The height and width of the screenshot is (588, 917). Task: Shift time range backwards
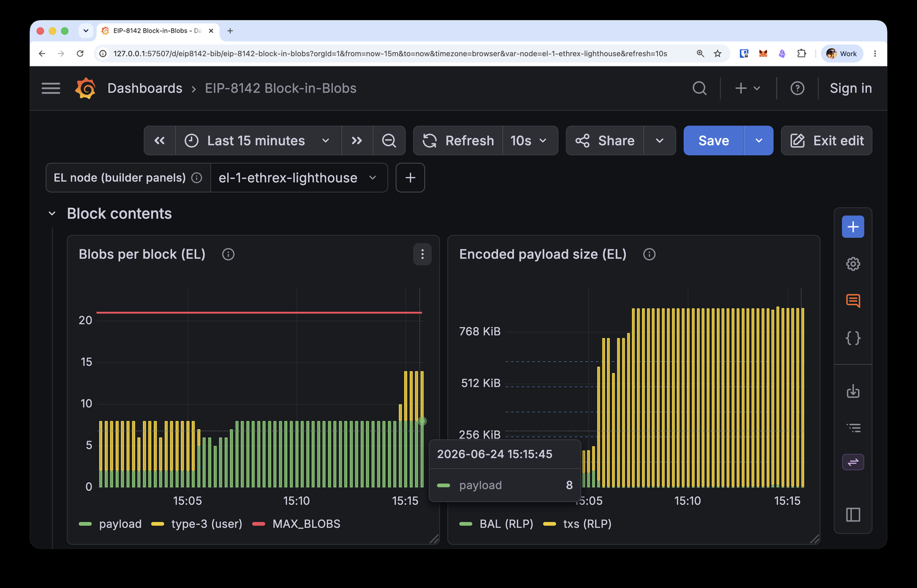[159, 140]
